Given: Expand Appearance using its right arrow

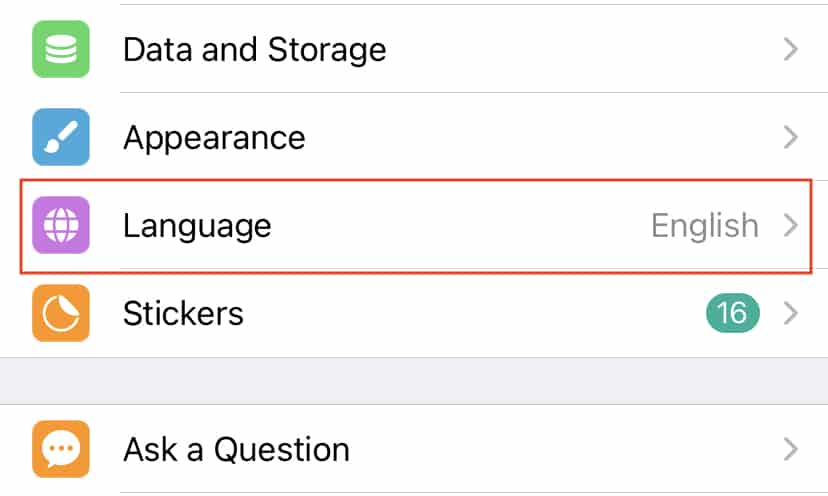Looking at the screenshot, I should pyautogui.click(x=791, y=137).
